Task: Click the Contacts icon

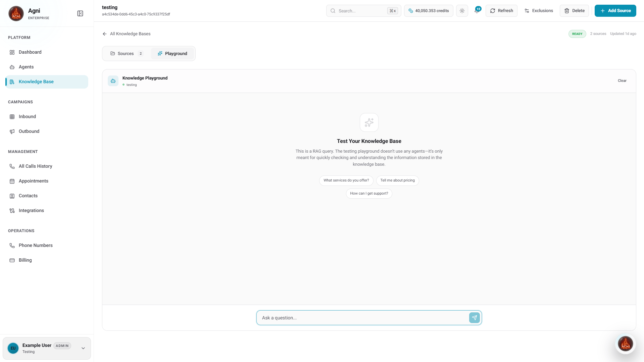Action: (12, 196)
